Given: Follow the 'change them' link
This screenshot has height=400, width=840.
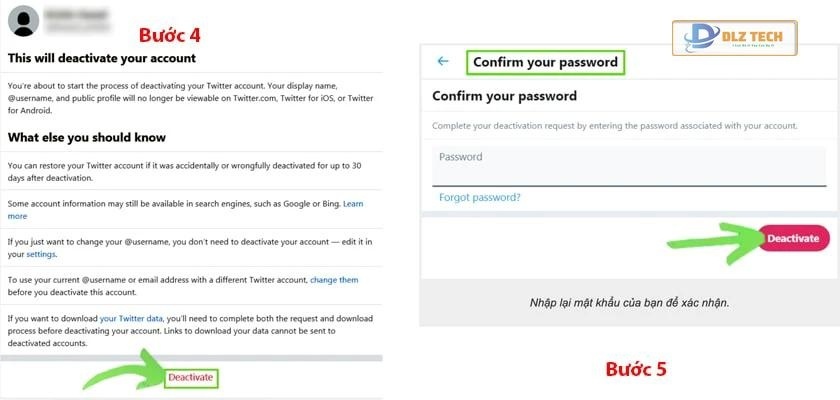Looking at the screenshot, I should click(334, 280).
